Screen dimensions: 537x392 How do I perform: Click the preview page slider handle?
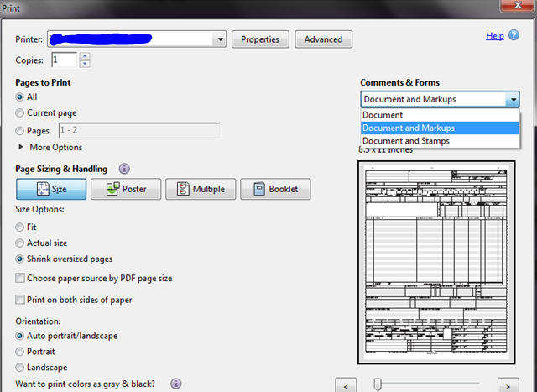tap(377, 384)
